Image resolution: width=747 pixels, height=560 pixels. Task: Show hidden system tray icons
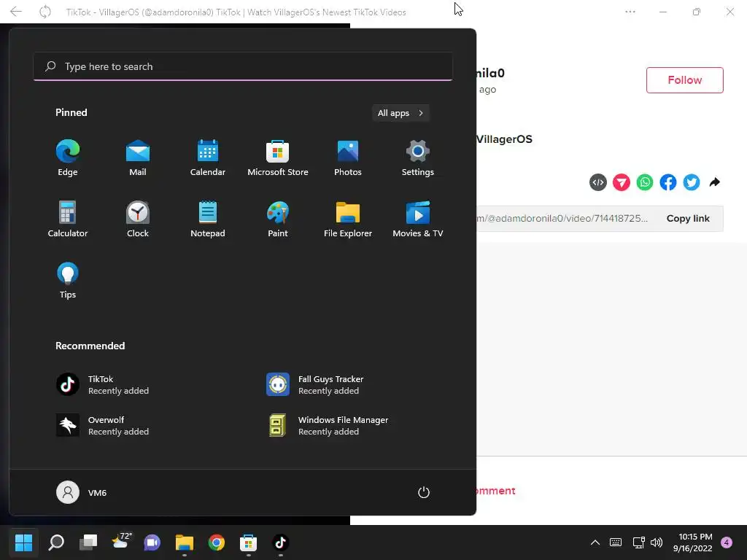[595, 542]
